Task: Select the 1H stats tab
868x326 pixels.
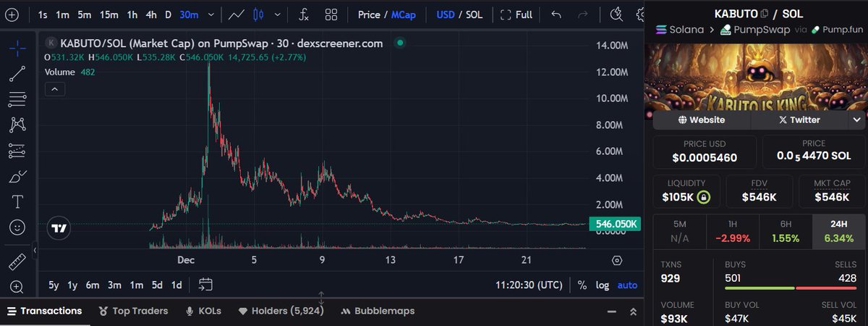Action: click(x=733, y=230)
